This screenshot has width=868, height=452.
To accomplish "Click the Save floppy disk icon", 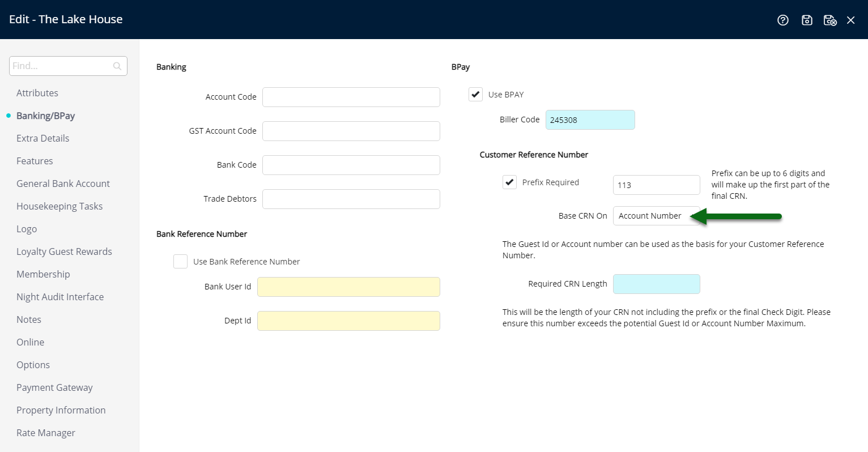I will pyautogui.click(x=807, y=20).
